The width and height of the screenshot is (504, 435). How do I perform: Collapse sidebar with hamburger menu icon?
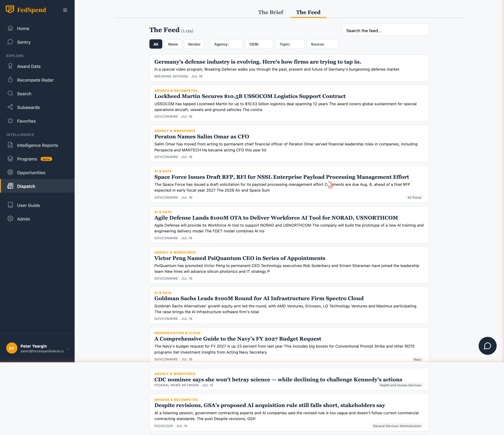click(x=65, y=10)
